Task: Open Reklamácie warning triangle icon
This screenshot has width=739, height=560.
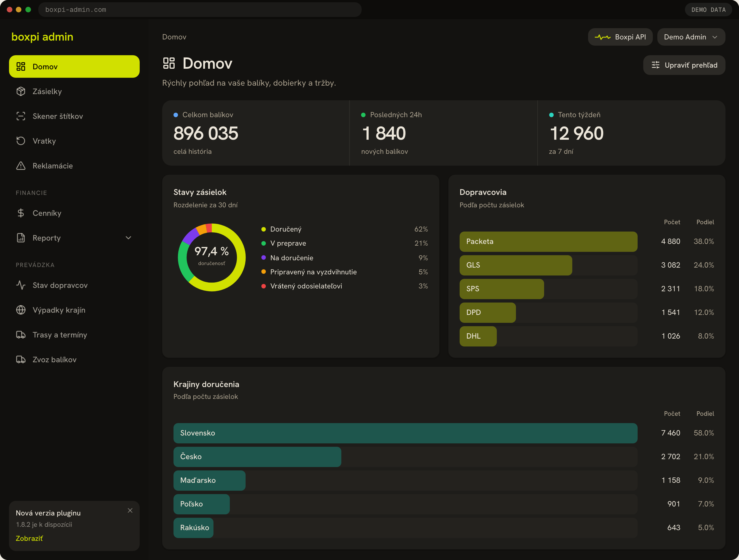Action: pyautogui.click(x=21, y=165)
